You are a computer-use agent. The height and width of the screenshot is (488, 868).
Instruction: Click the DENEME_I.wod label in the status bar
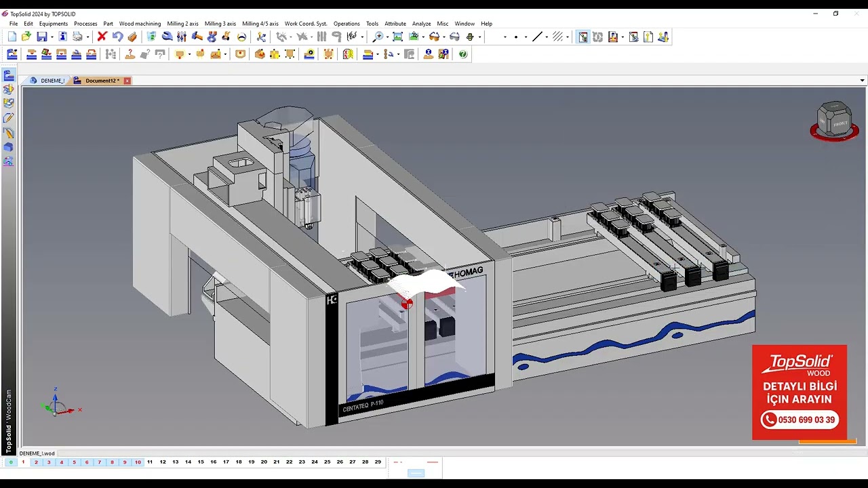coord(37,453)
